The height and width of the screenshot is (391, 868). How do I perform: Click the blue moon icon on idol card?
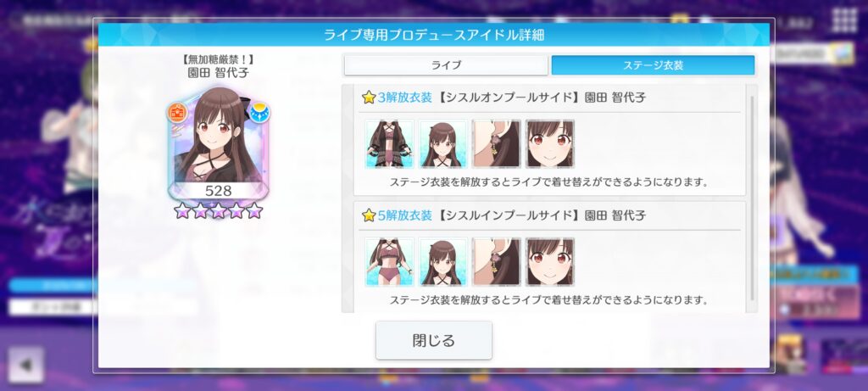[x=259, y=113]
